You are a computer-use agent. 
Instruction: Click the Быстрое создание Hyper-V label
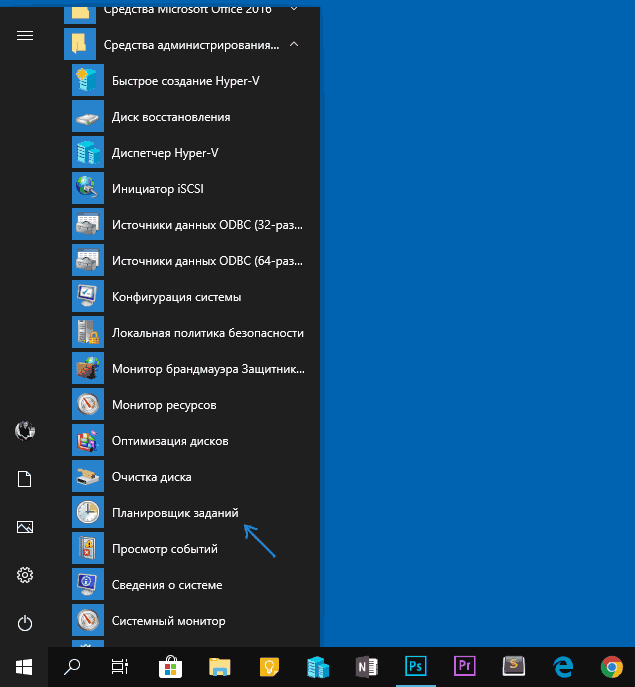click(x=186, y=81)
